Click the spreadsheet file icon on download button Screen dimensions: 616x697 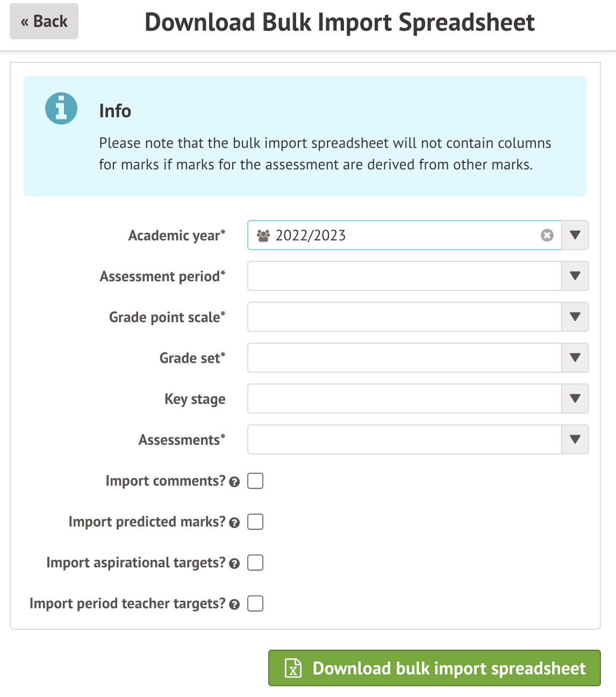(293, 668)
